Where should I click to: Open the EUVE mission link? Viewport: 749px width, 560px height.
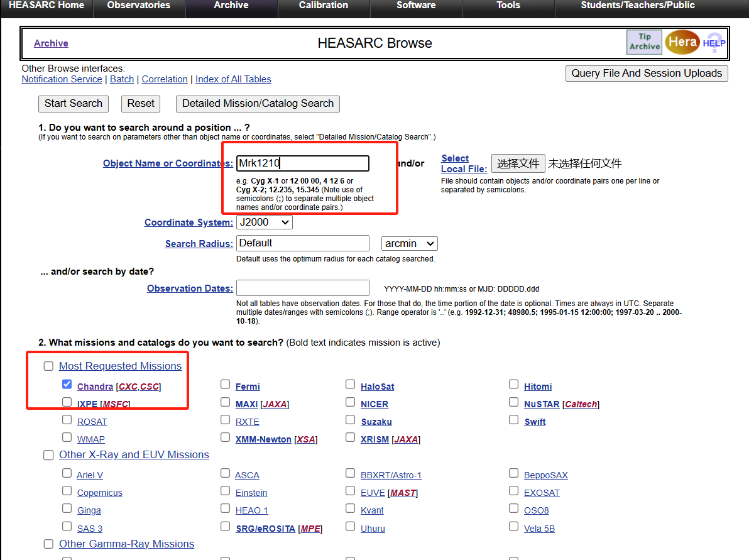[373, 493]
